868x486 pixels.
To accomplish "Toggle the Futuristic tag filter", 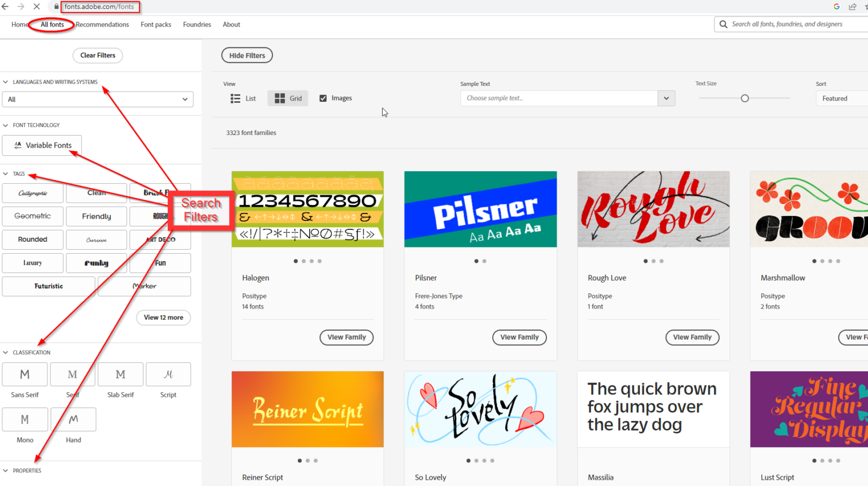I will coord(49,286).
